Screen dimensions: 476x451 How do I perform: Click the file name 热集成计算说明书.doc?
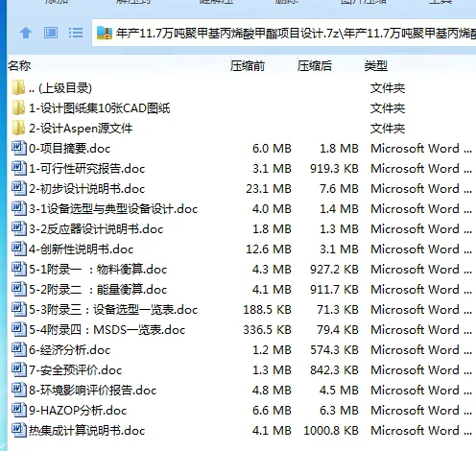click(x=87, y=431)
